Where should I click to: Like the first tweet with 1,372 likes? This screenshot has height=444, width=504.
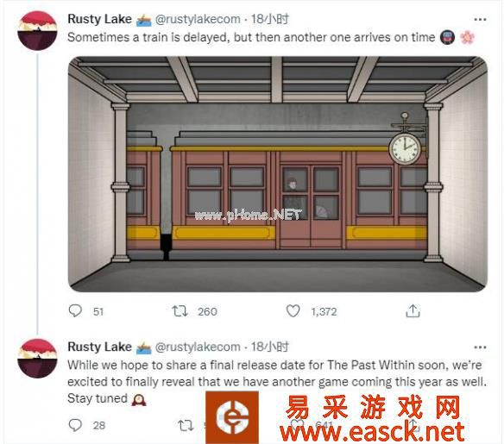[293, 310]
